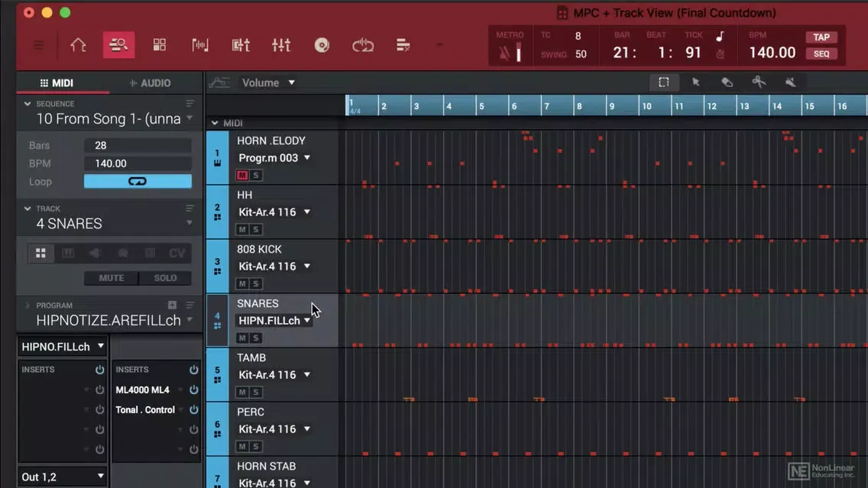This screenshot has width=868, height=488.
Task: Disable the Tonal . Control insert power
Action: tap(194, 409)
